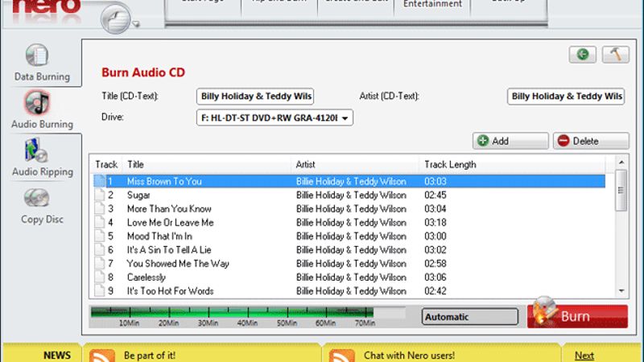Click the 02:58 track length value
This screenshot has width=644, height=362.
436,264
